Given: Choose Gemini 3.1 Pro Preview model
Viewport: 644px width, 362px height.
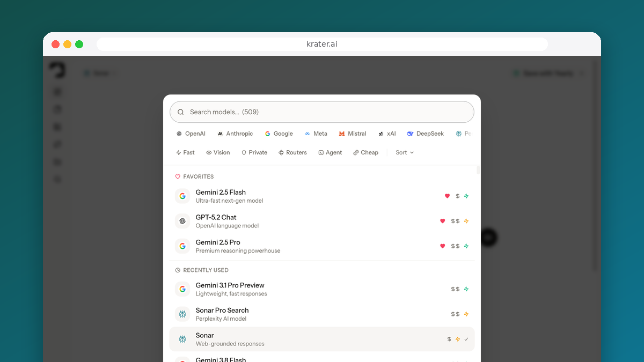Looking at the screenshot, I should click(x=322, y=289).
